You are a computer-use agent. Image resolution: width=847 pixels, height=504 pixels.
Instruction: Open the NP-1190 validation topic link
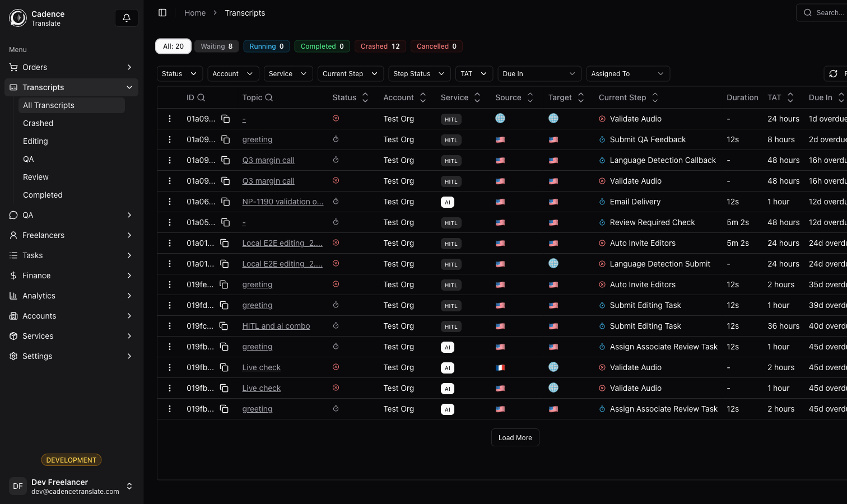(283, 202)
